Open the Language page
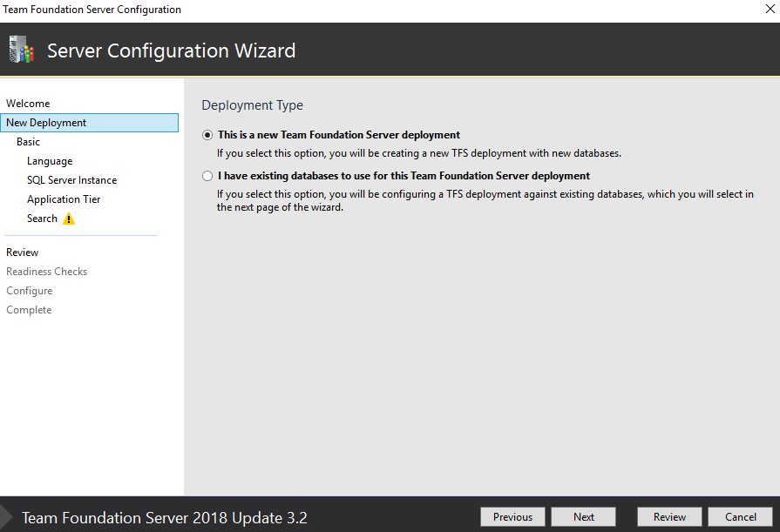780x532 pixels. (50, 161)
